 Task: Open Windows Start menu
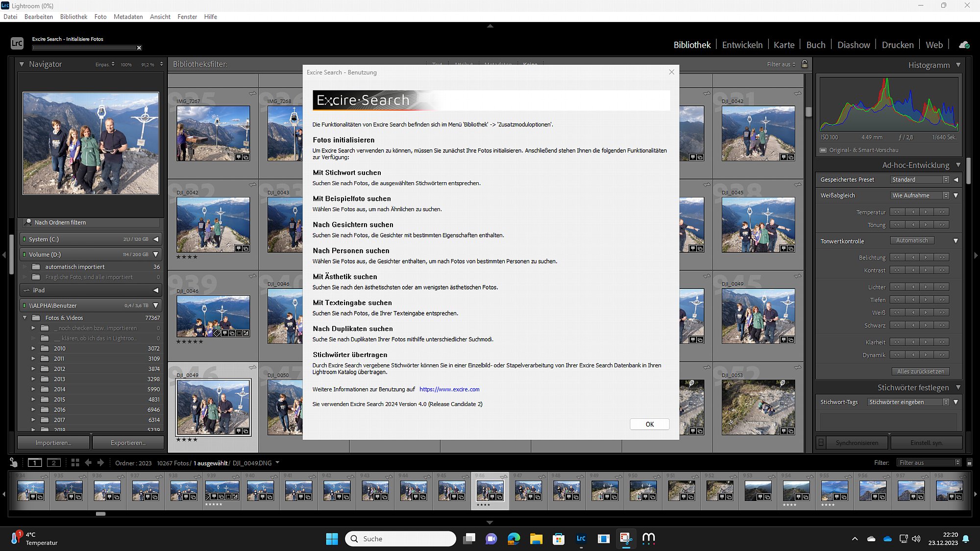[332, 539]
